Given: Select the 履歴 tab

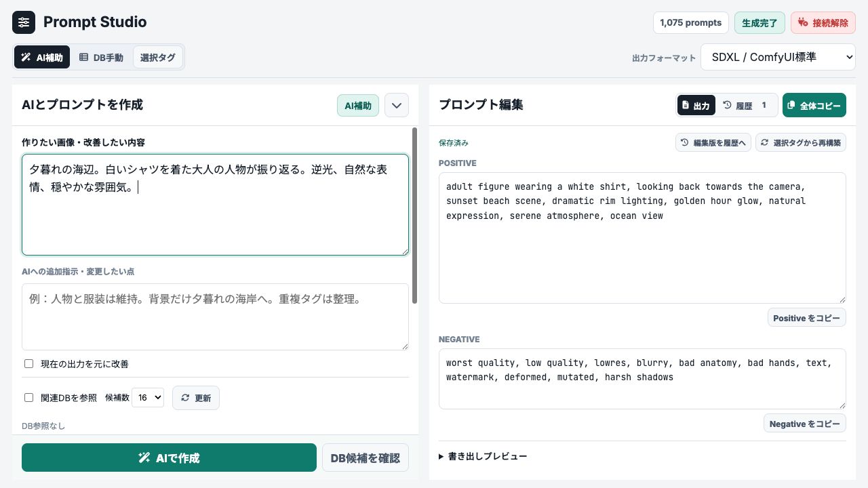Looking at the screenshot, I should tap(747, 106).
